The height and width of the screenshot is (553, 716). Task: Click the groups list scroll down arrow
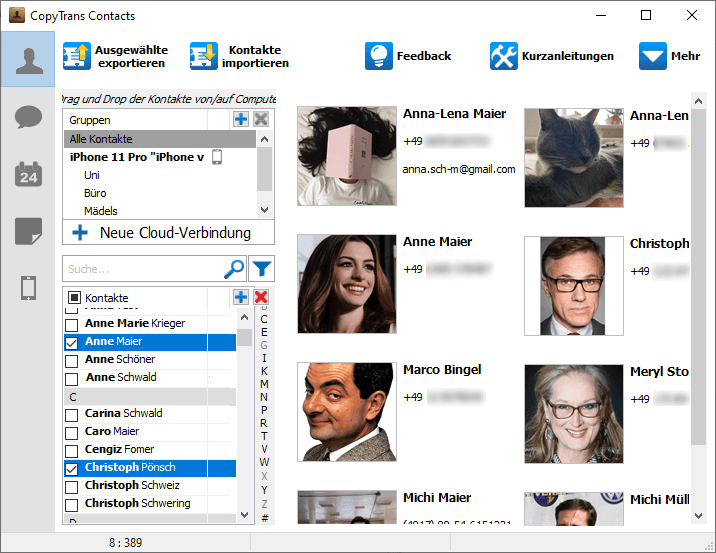click(x=264, y=210)
